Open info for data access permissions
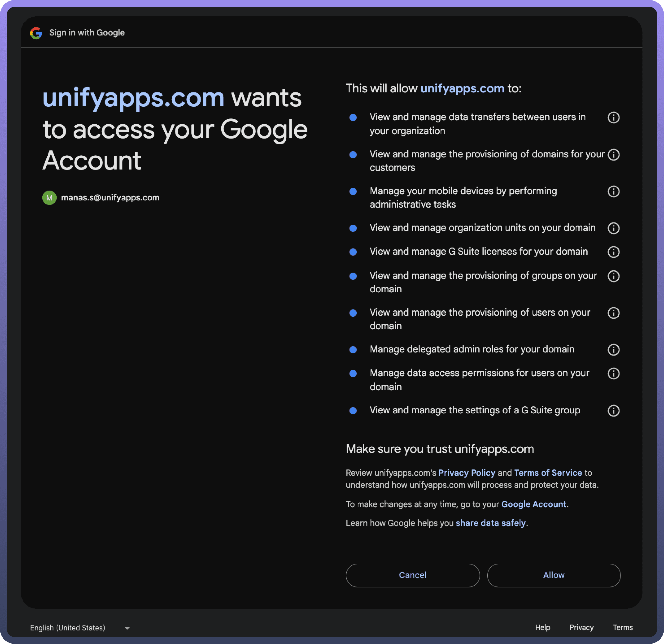The height and width of the screenshot is (644, 664). point(613,373)
